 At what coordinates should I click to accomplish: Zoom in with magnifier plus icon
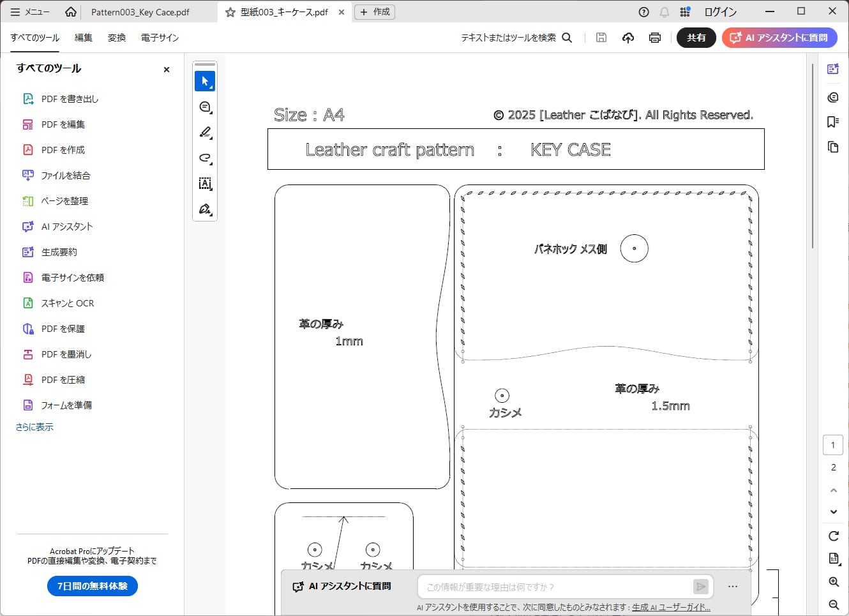click(834, 582)
